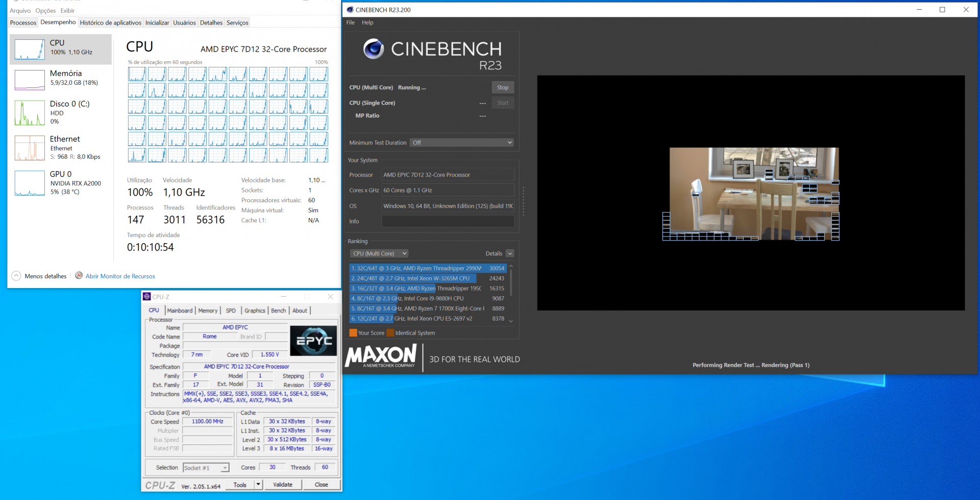This screenshot has width=980, height=500.
Task: Click the CPU-Z title bar icon
Action: point(147,296)
